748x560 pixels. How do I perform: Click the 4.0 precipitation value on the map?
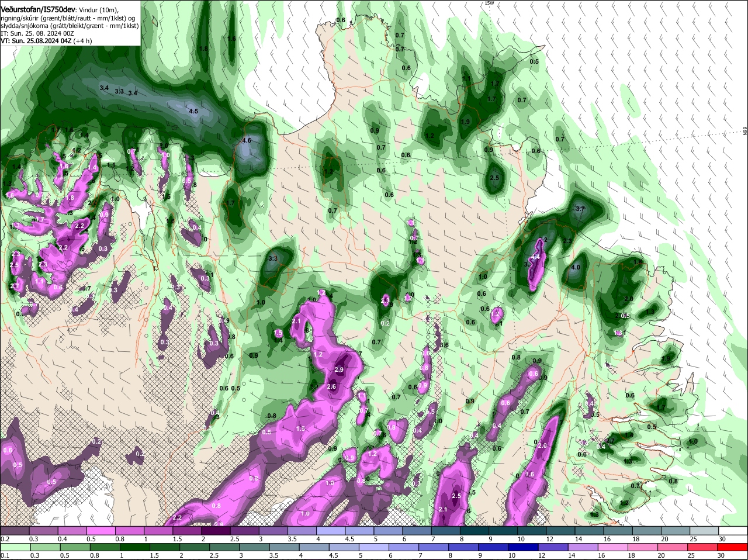point(575,267)
